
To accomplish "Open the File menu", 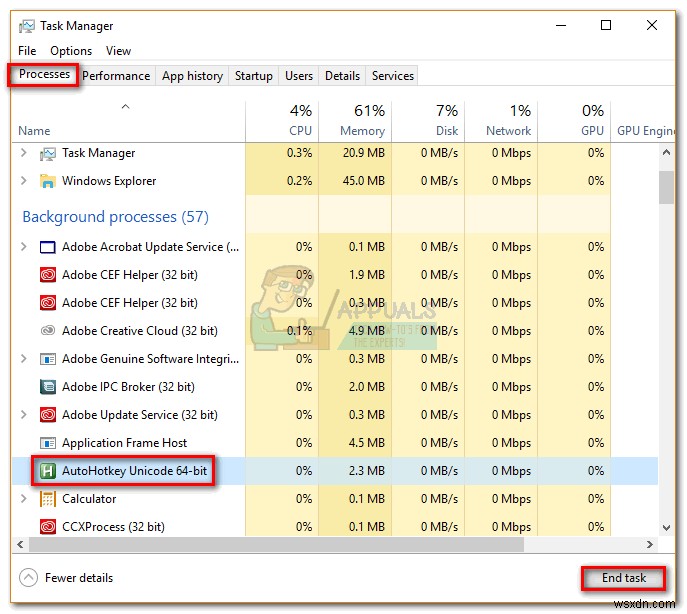I will [27, 51].
